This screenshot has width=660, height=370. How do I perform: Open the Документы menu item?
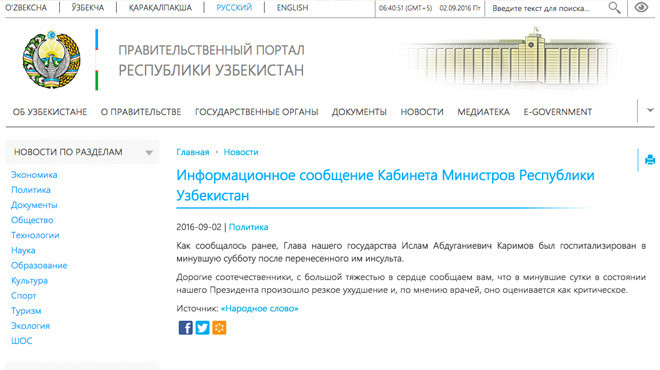coord(359,112)
